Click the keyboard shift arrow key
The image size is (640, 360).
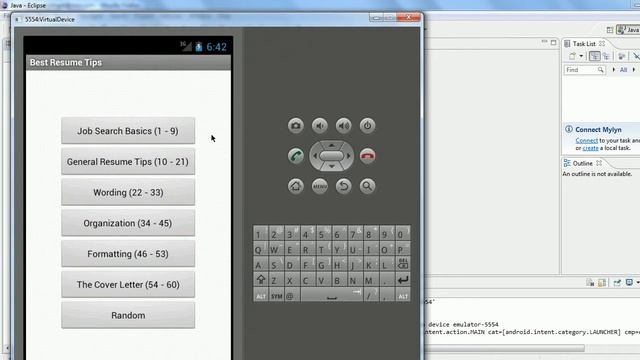pyautogui.click(x=261, y=280)
